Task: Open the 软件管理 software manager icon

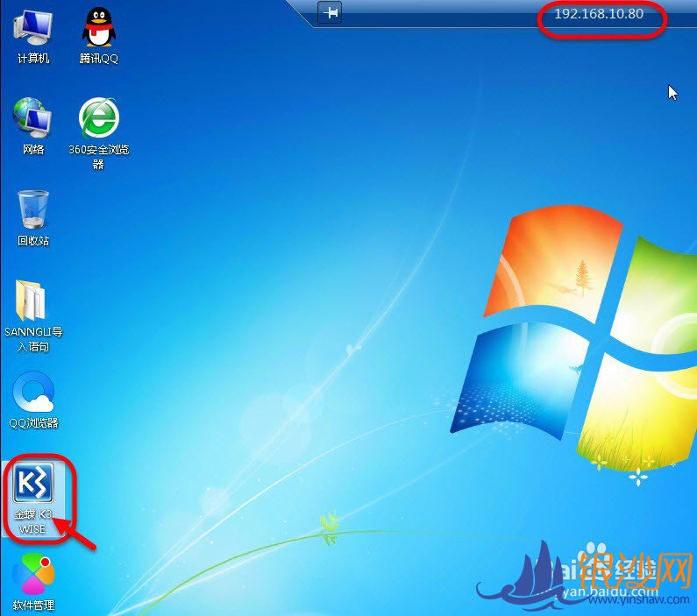Action: coord(33,574)
